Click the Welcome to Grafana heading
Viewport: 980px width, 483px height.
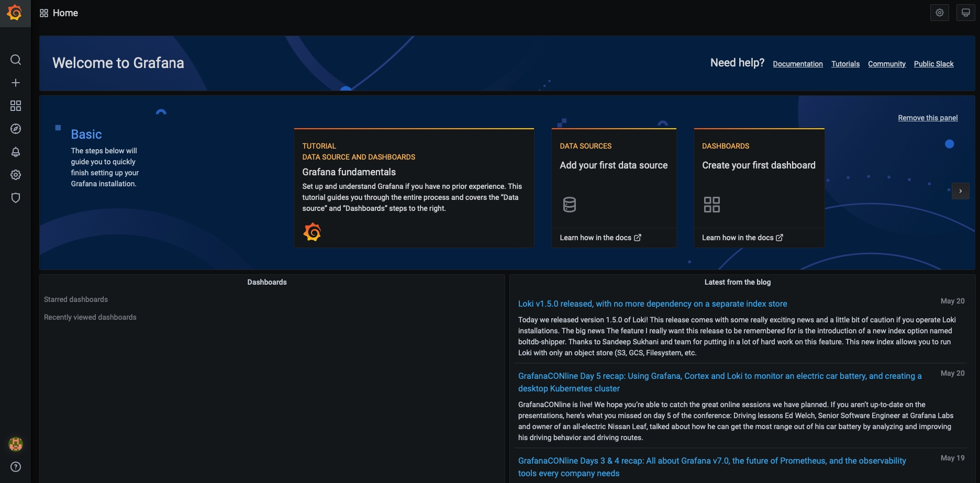click(x=118, y=63)
